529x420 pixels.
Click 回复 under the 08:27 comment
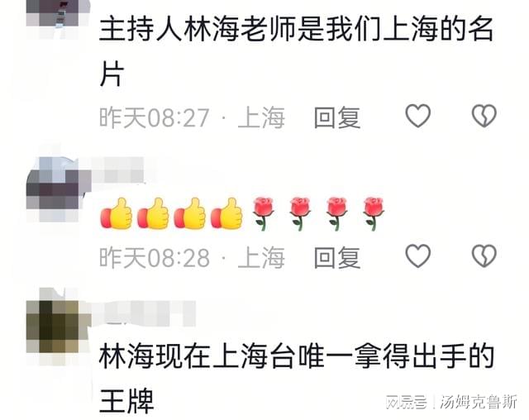[x=337, y=117]
